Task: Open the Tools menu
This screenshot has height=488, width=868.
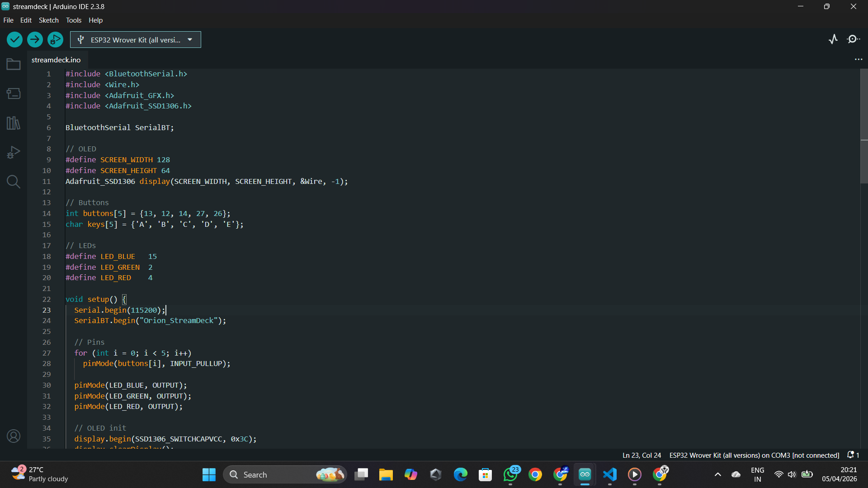Action: 74,20
